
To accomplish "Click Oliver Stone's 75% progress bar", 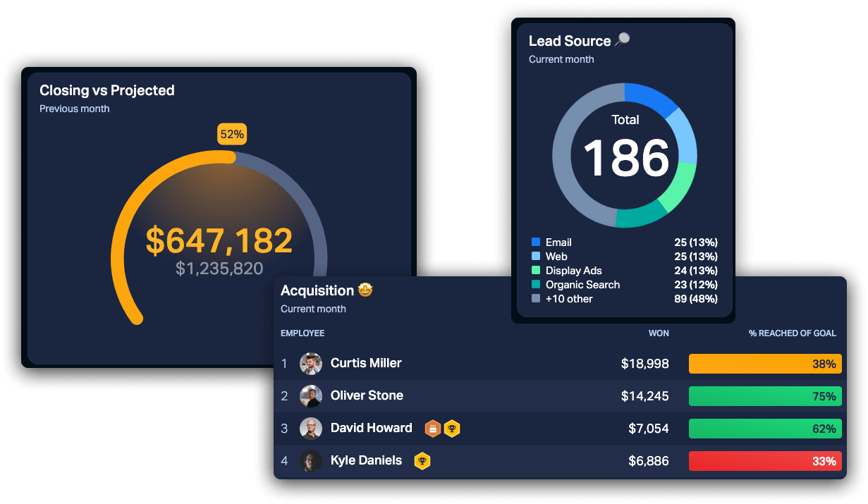I will (x=765, y=396).
